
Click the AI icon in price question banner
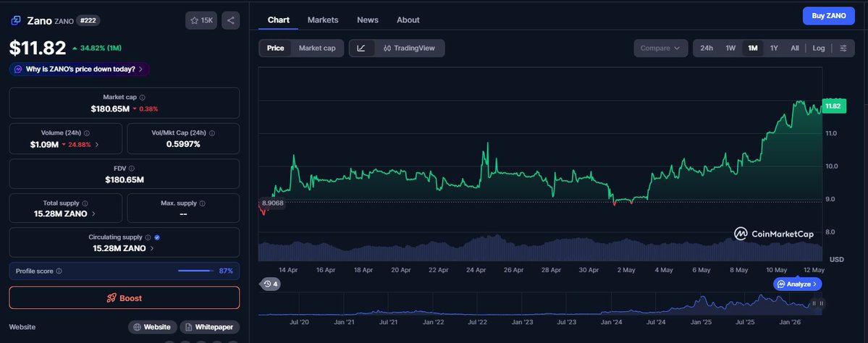coord(17,69)
